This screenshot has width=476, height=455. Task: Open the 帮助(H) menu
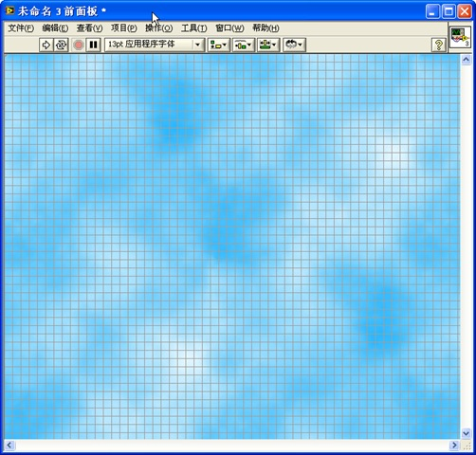265,28
